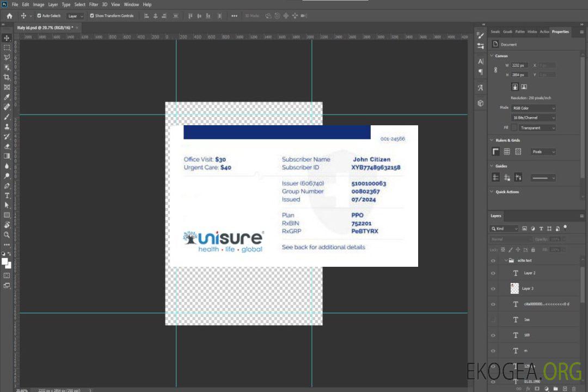Select the Eyedropper tool

pyautogui.click(x=7, y=97)
